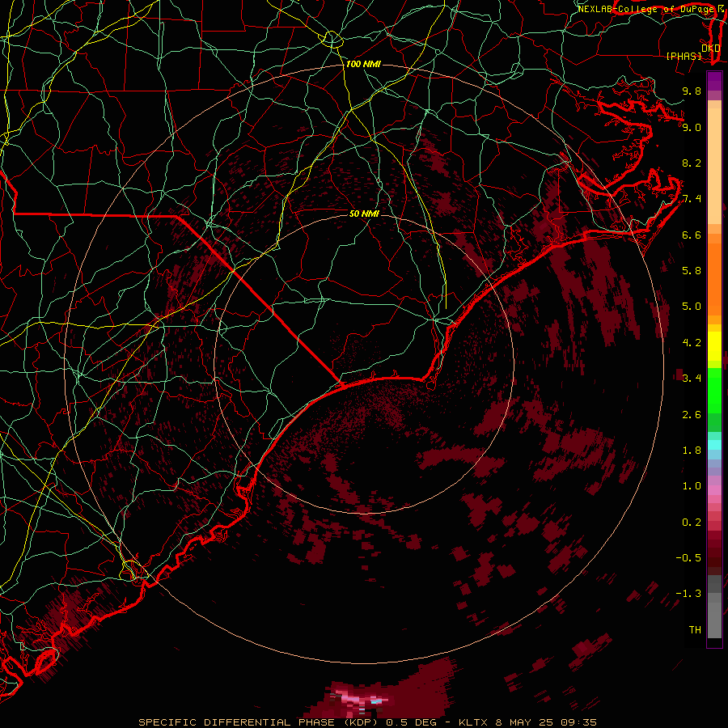Pick the gray band at the colorbar bottom
The image size is (728, 728).
pos(714,616)
